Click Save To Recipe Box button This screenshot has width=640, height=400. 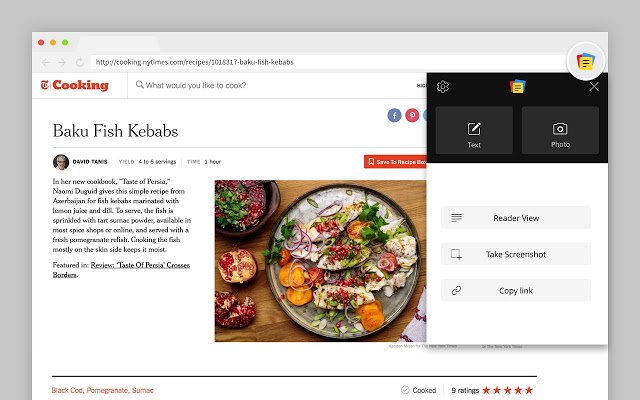(x=395, y=162)
